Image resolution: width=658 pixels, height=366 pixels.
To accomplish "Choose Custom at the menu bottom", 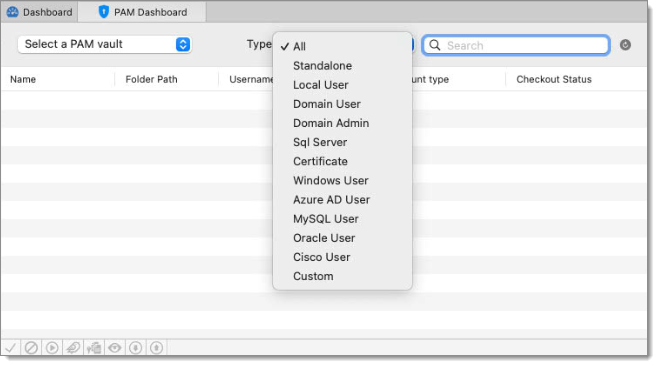I will (342, 277).
